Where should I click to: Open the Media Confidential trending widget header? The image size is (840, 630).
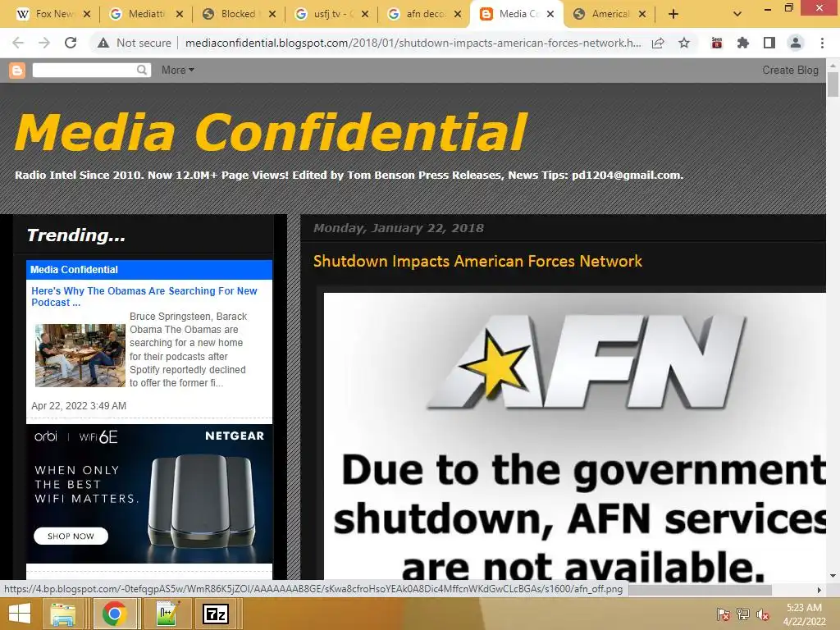coord(74,269)
